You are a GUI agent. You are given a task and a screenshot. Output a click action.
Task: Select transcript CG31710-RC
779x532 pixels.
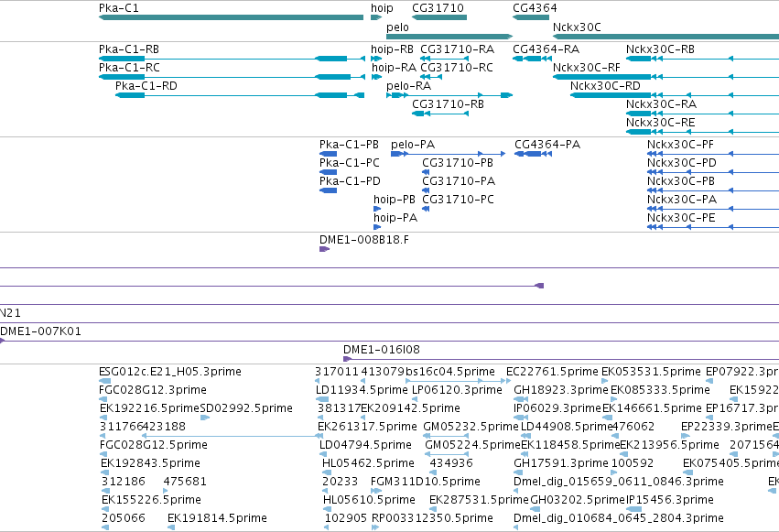(457, 68)
